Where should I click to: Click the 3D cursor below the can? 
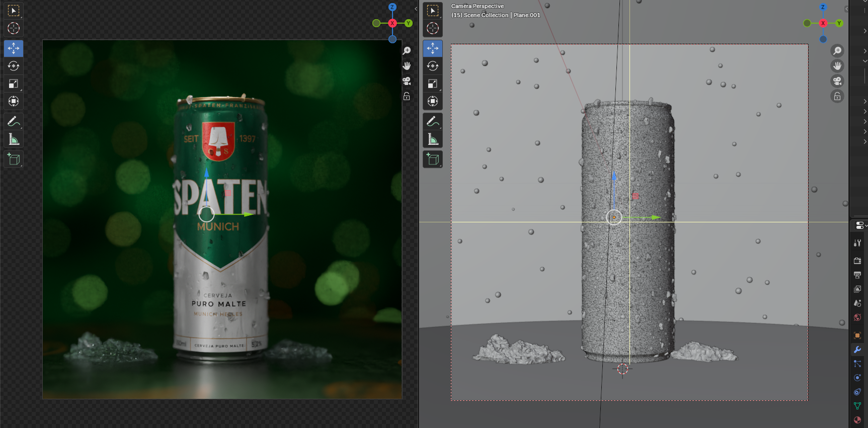(622, 369)
